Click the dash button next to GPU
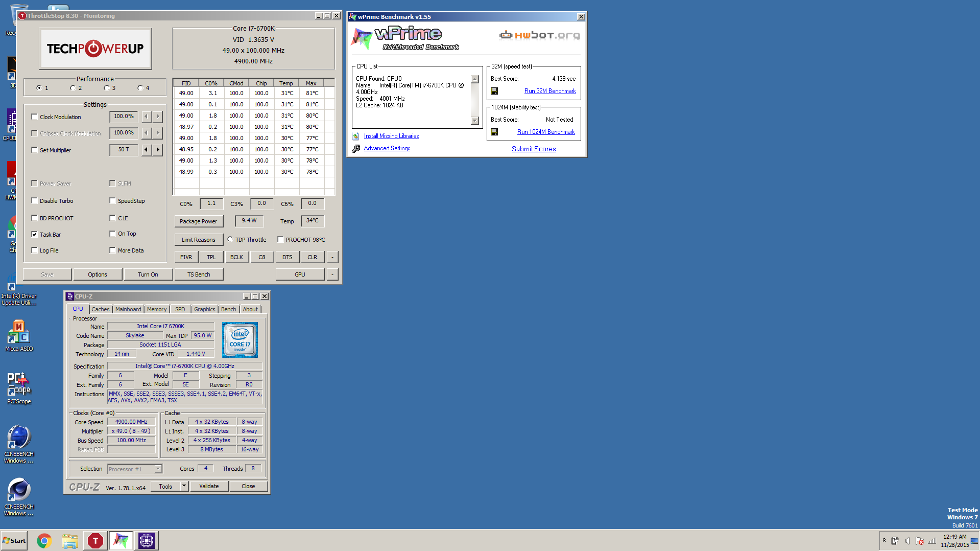The image size is (980, 551). pos(332,274)
